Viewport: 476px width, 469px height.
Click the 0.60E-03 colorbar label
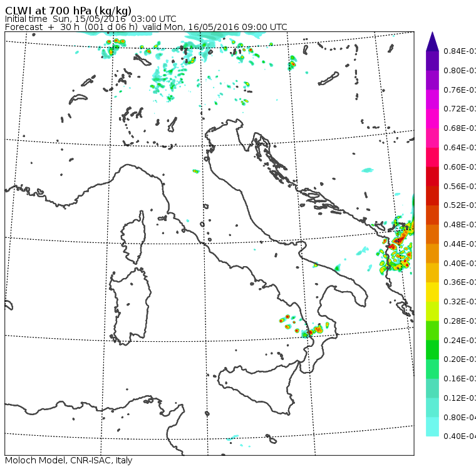[459, 167]
